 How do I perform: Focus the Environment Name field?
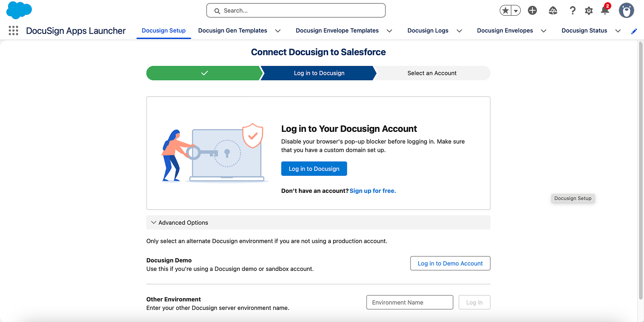click(410, 302)
